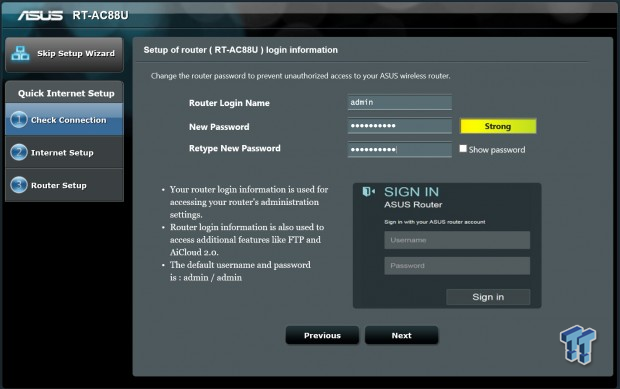Click the step 2 circle icon
Viewport: 620px width, 389px height.
coord(19,152)
